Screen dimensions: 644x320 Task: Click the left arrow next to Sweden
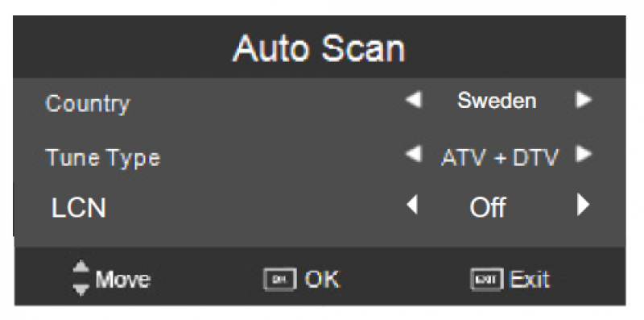click(414, 100)
